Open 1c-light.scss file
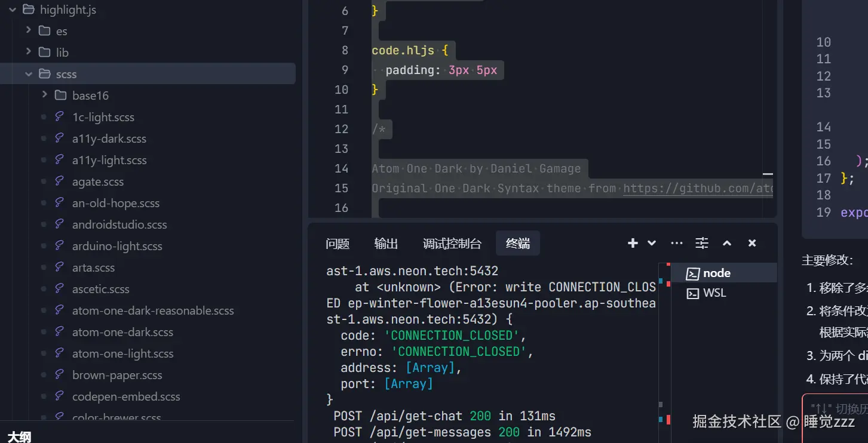The width and height of the screenshot is (868, 443). tap(103, 117)
